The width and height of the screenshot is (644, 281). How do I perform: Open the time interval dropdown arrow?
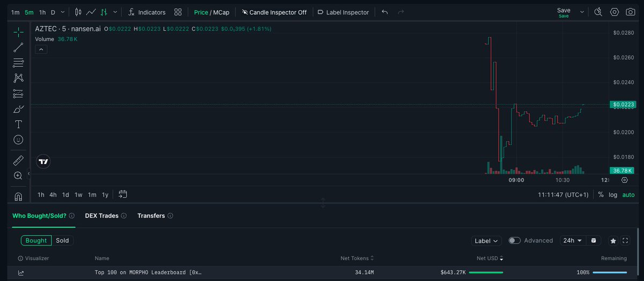coord(63,12)
